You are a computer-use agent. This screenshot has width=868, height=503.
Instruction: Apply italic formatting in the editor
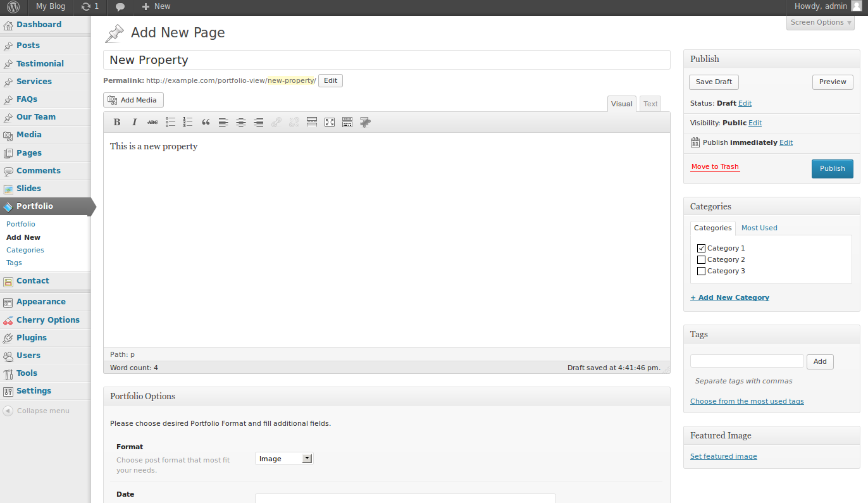pos(135,122)
